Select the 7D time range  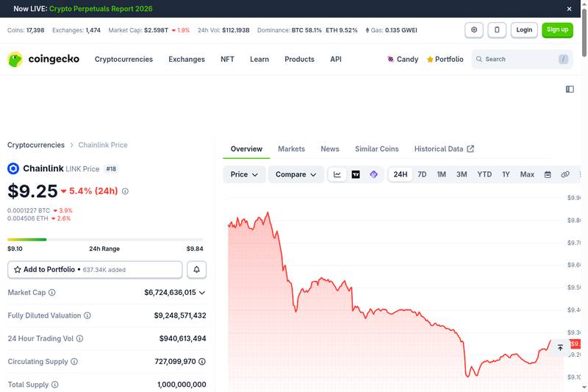pyautogui.click(x=422, y=174)
